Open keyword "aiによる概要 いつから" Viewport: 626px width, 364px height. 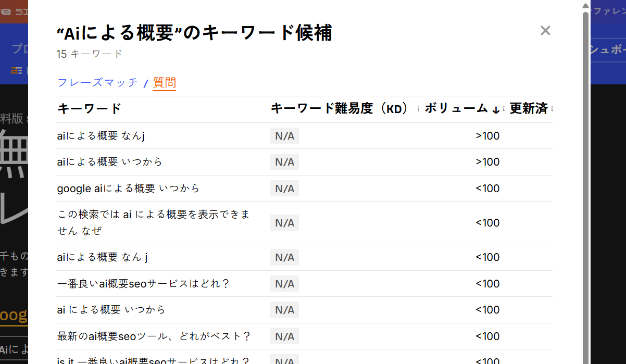click(x=109, y=162)
